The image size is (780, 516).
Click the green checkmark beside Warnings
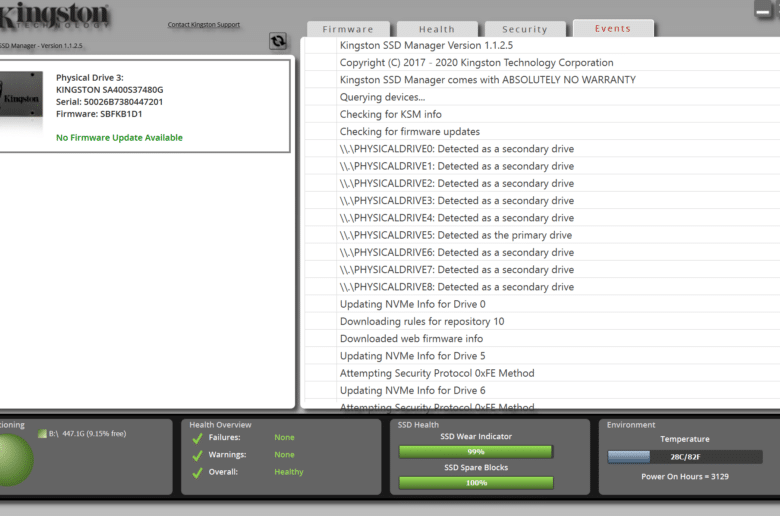click(x=197, y=455)
